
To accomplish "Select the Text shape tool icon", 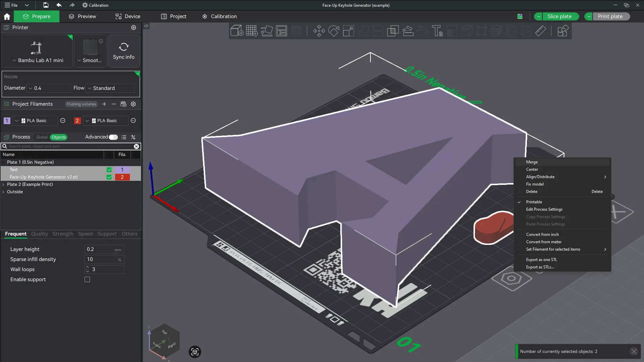I will click(x=437, y=31).
